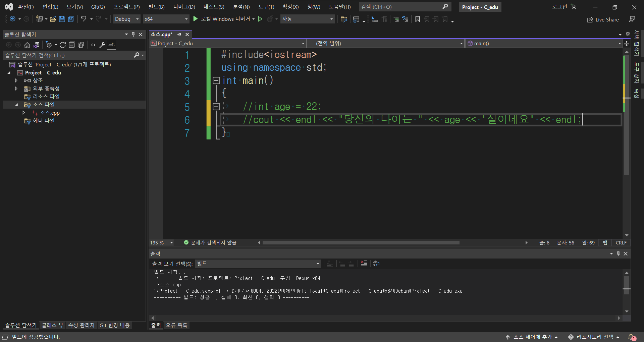Screen dimensions: 644x342
Task: Save the current file with Save icon
Action: 62,19
